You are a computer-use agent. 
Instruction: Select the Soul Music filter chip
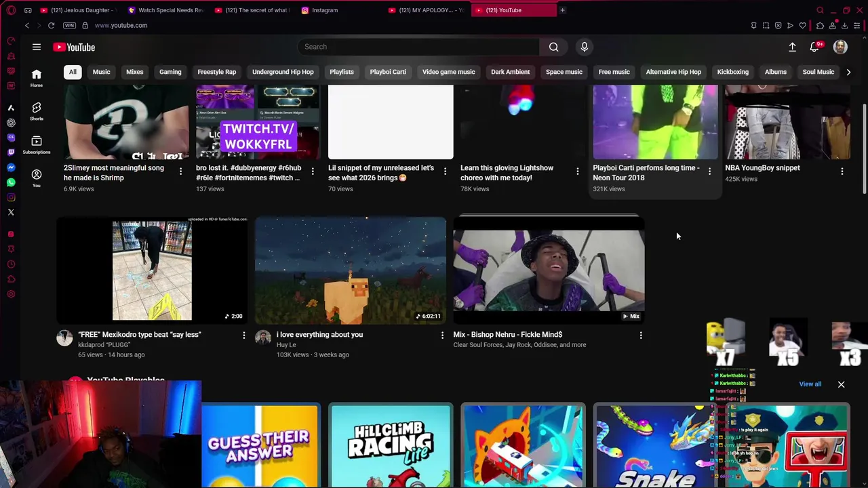[818, 72]
